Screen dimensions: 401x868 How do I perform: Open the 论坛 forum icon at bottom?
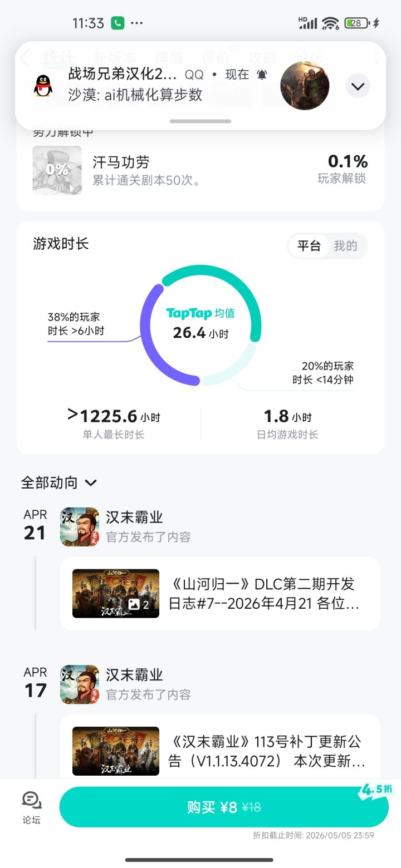tap(32, 807)
